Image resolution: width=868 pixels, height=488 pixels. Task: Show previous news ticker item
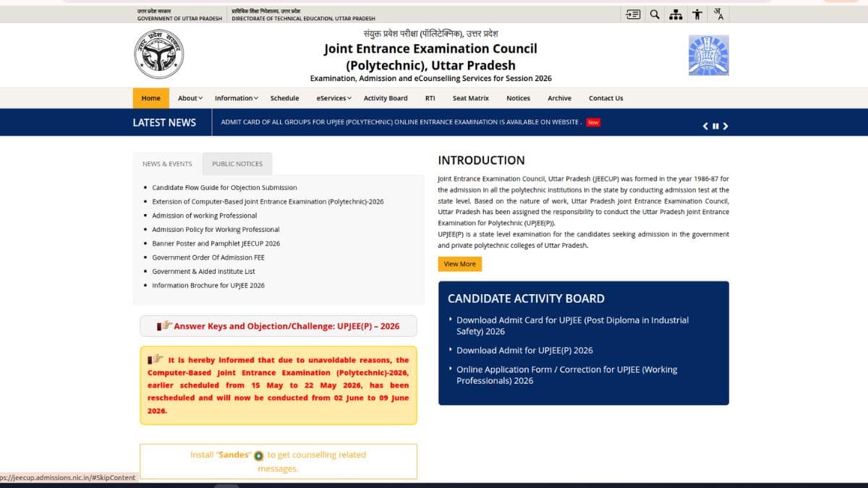click(706, 126)
